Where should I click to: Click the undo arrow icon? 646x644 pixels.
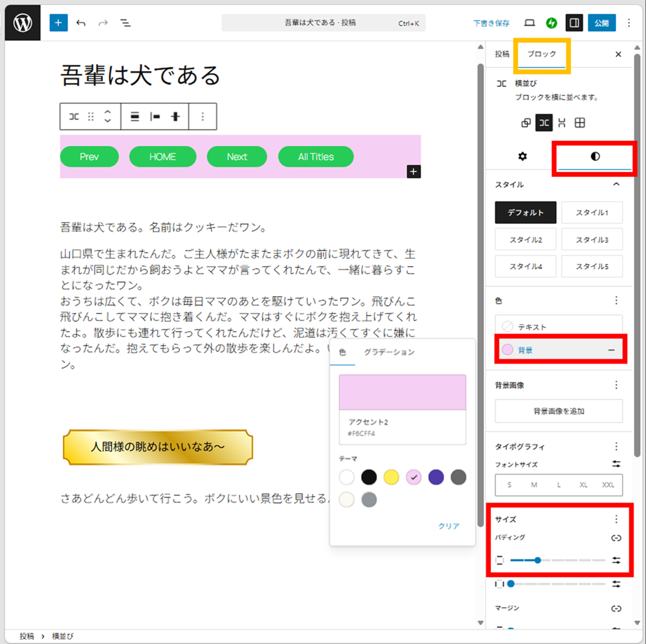pos(81,23)
